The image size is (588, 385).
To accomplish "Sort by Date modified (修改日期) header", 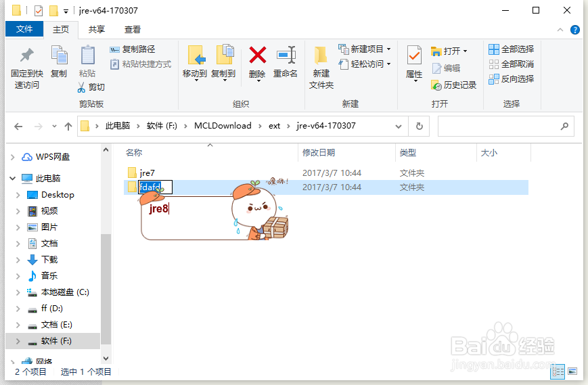I will [319, 152].
